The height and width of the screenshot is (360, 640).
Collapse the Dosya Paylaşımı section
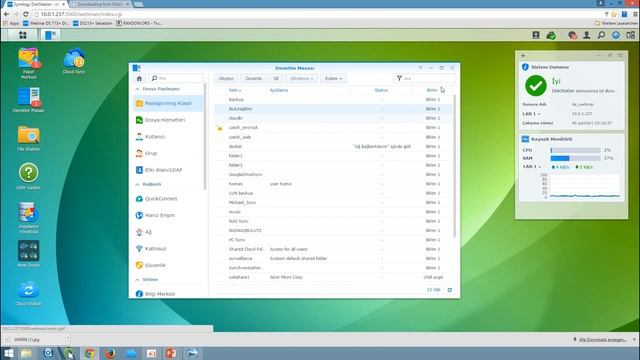[138, 89]
